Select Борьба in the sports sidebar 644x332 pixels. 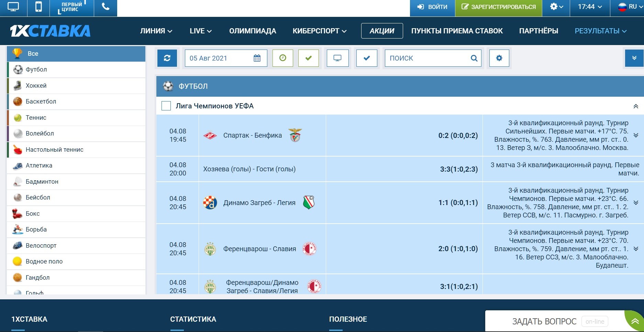point(76,229)
